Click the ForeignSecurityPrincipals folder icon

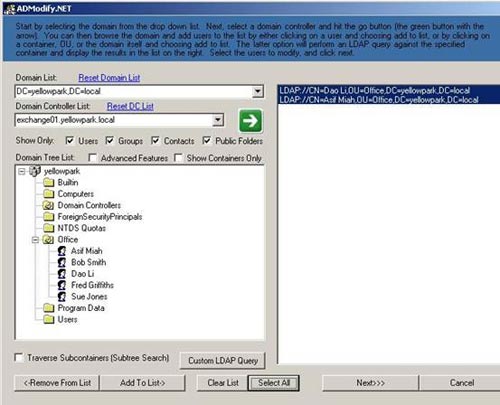(x=49, y=217)
